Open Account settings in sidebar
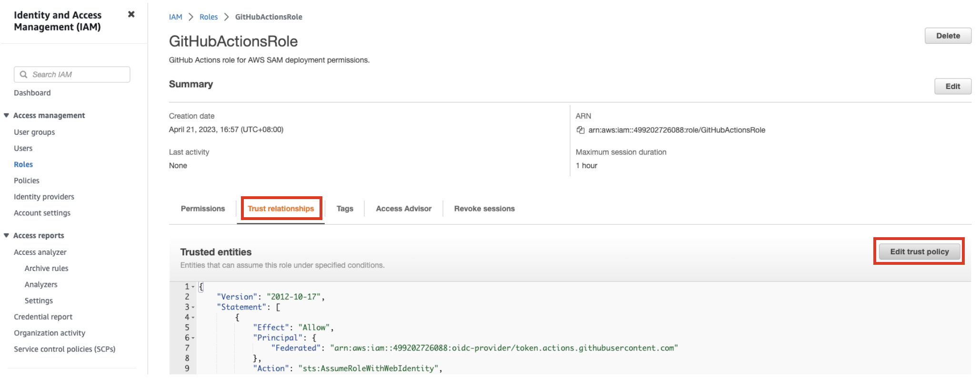Image resolution: width=980 pixels, height=382 pixels. (42, 213)
